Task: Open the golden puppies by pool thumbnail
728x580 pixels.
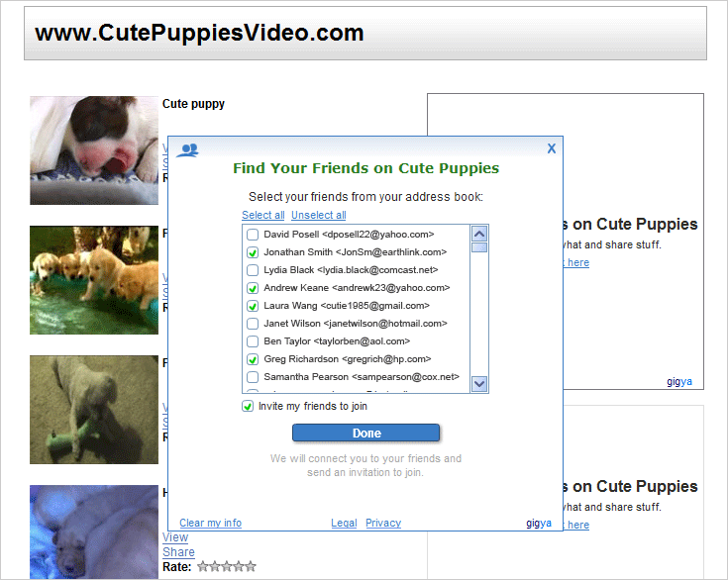Action: pos(94,280)
